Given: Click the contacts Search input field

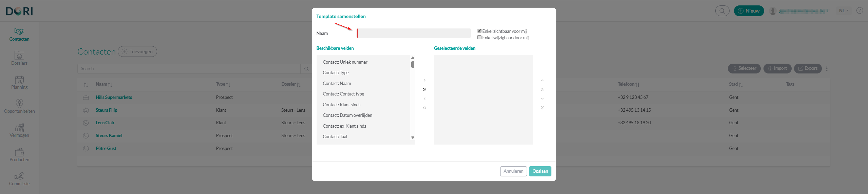Looking at the screenshot, I should (189, 69).
